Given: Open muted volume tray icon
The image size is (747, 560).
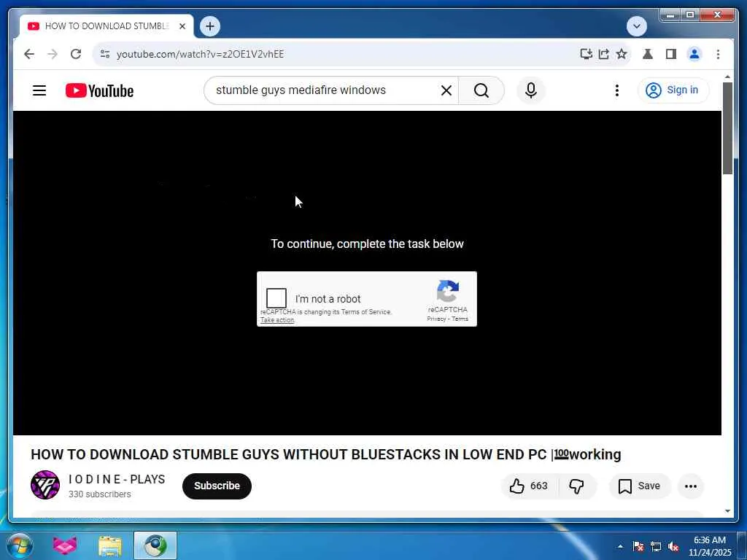Looking at the screenshot, I should pos(673,546).
